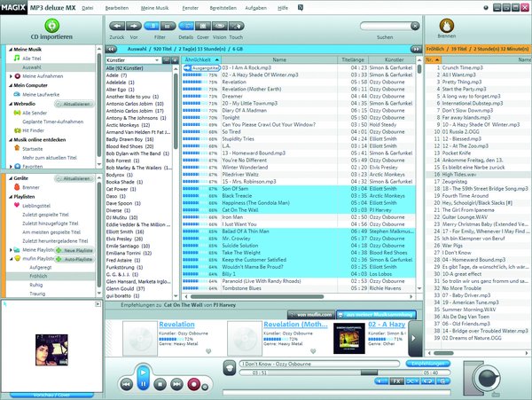Collapse the Playlisten tree node
This screenshot has width=532, height=400.
coord(11,197)
